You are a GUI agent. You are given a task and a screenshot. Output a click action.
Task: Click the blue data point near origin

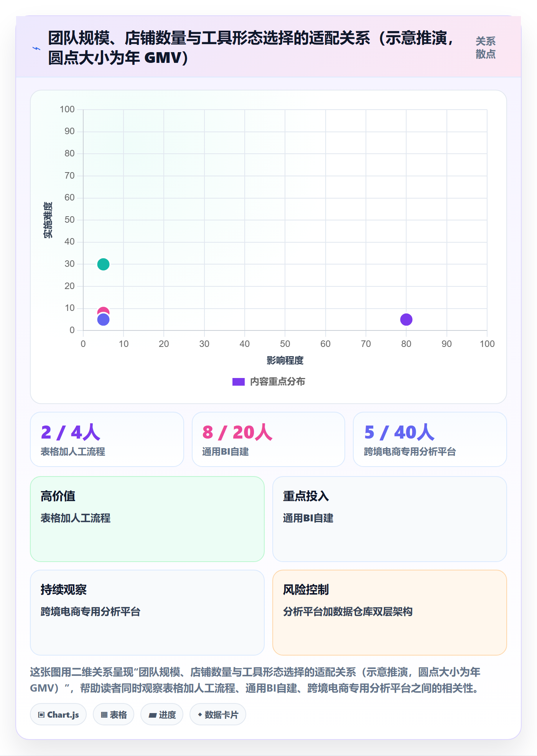click(103, 319)
